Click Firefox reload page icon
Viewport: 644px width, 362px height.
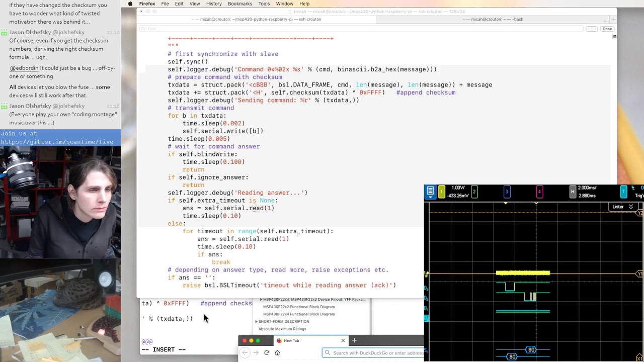267,353
